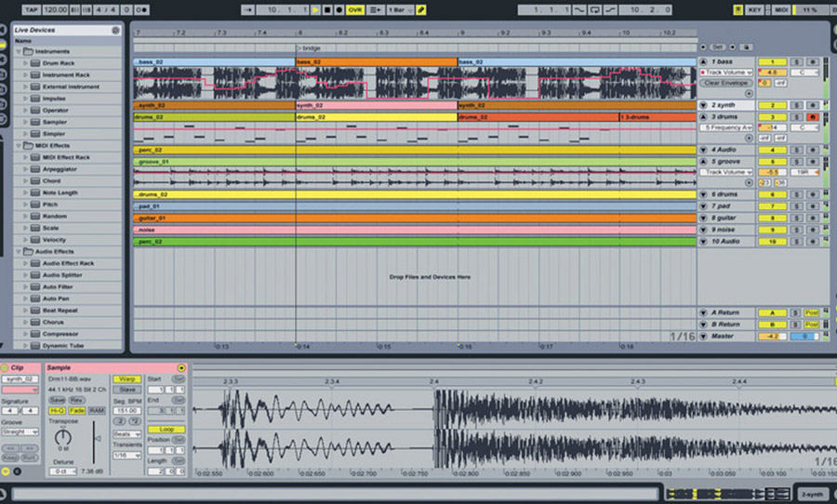Image resolution: width=837 pixels, height=504 pixels.
Task: Solo the 8 guitar track
Action: (x=796, y=218)
